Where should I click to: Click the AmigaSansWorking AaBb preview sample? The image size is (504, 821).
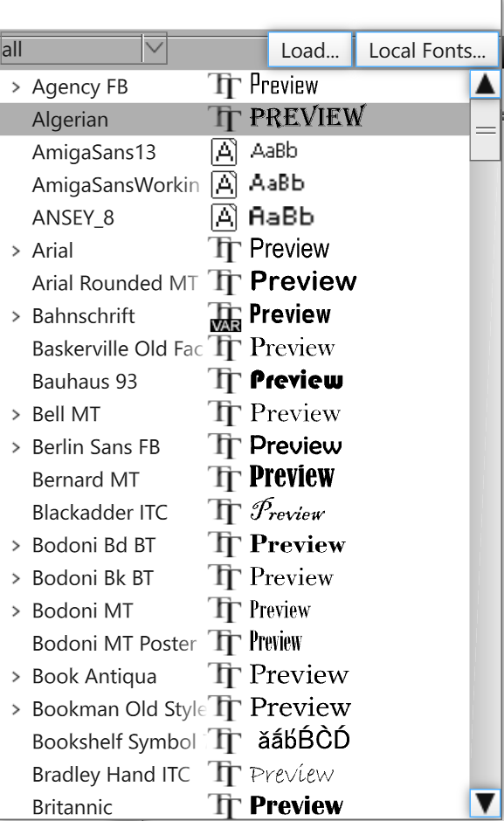(277, 183)
